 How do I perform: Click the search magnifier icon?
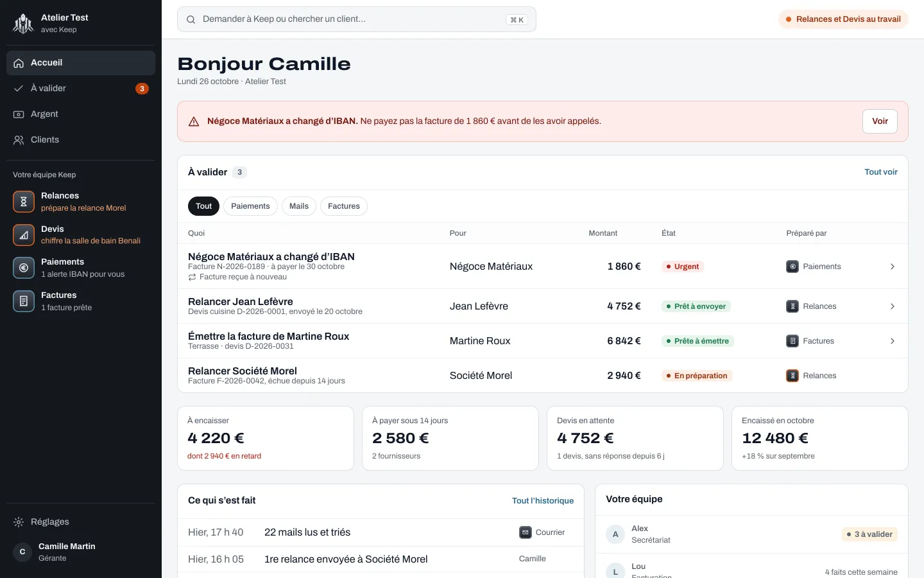coord(191,19)
